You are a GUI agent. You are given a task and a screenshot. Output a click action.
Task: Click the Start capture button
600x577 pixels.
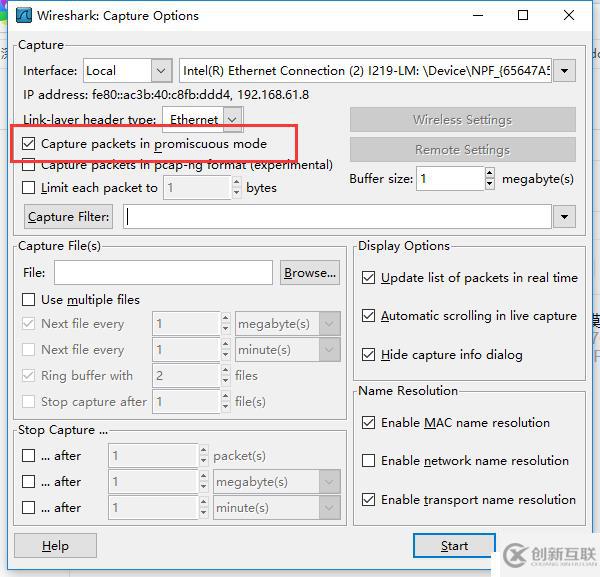pyautogui.click(x=454, y=546)
